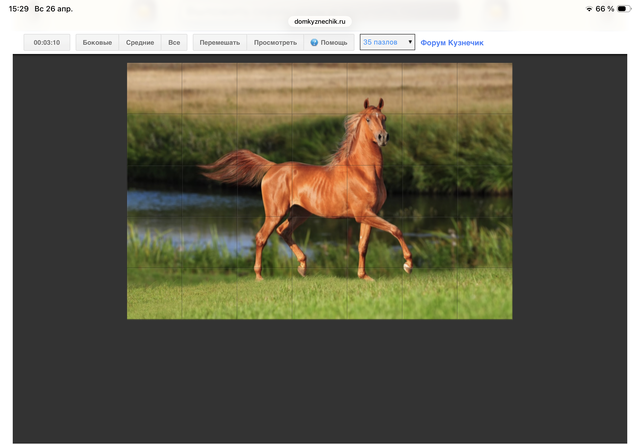The image size is (640, 445).
Task: Tap the 15:29 clock in status bar
Action: pyautogui.click(x=19, y=9)
